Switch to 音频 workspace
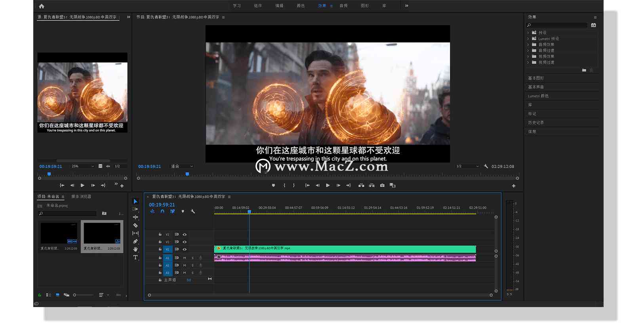The height and width of the screenshot is (332, 644). coord(343,6)
